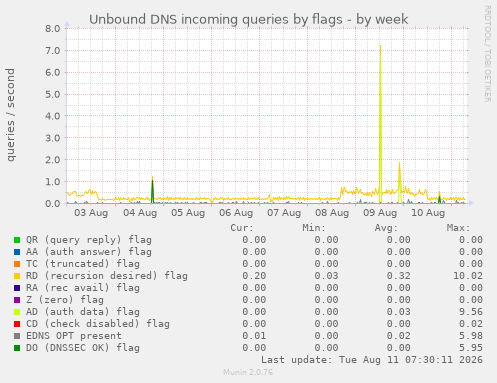This screenshot has height=383, width=497.
Task: Click the chart title 'Unbound DNS incoming queries by flags - by week'
Action: pos(248,19)
